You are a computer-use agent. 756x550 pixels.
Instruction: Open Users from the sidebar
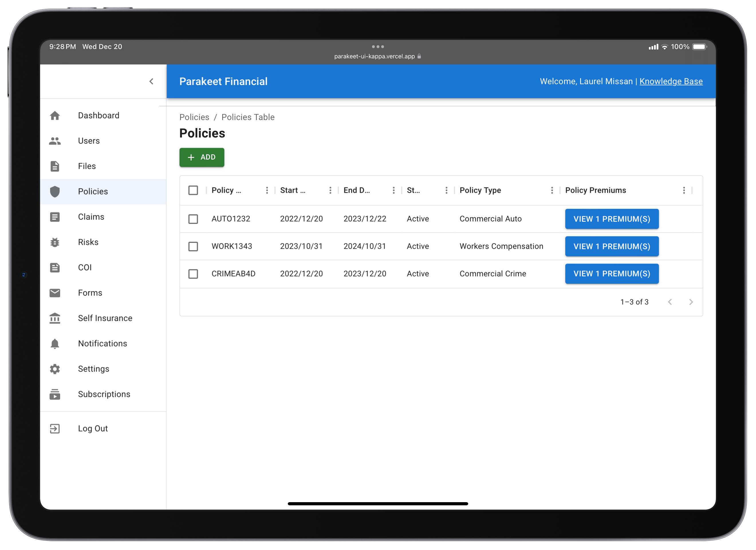tap(103, 141)
